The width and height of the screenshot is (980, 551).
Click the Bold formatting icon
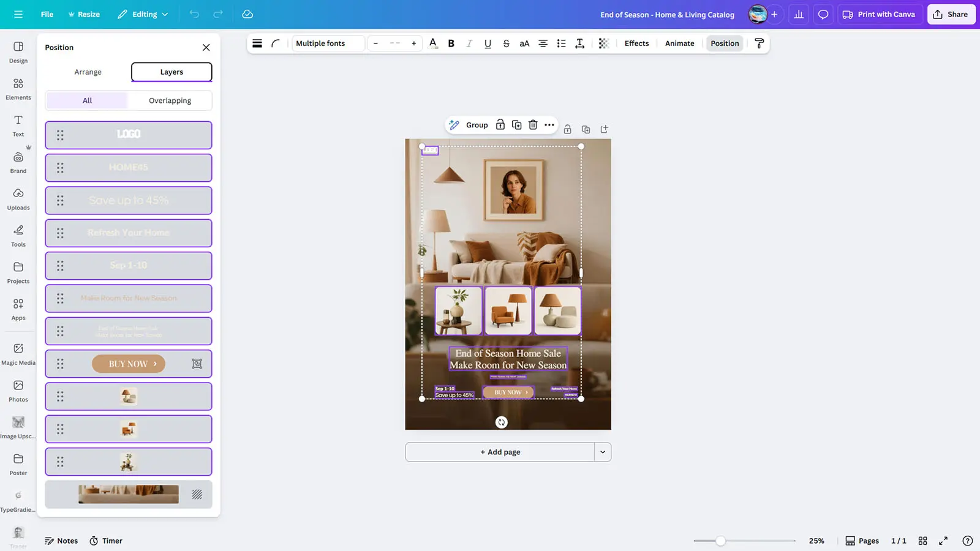point(451,43)
